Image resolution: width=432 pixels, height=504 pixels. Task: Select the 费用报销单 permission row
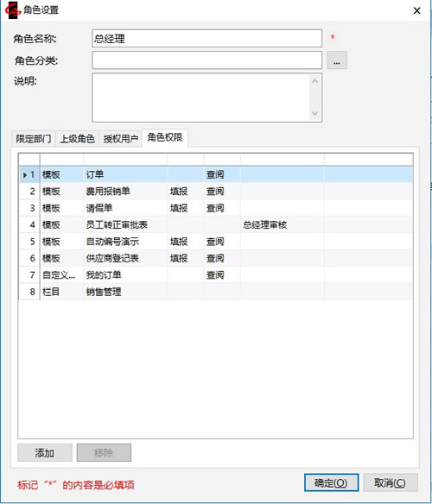point(216,192)
